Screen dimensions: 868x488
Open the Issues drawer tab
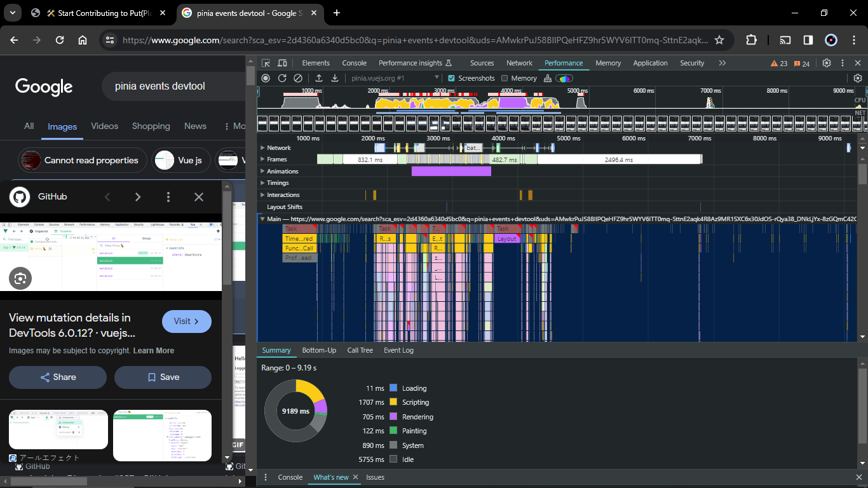point(375,477)
